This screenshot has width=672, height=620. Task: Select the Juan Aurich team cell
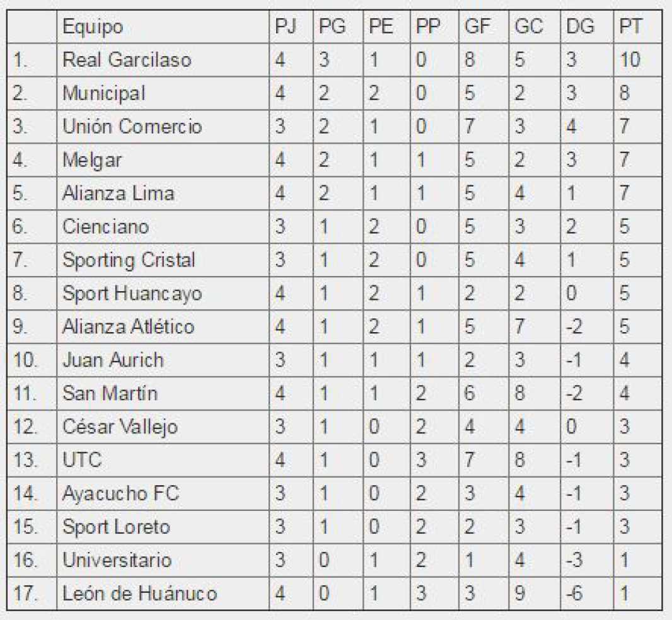[113, 360]
